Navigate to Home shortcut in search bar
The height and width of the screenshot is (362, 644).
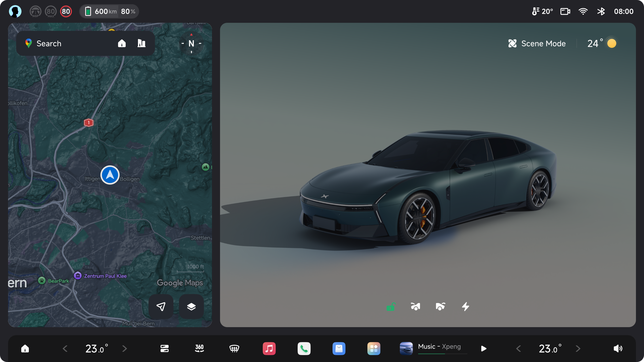pyautogui.click(x=122, y=43)
